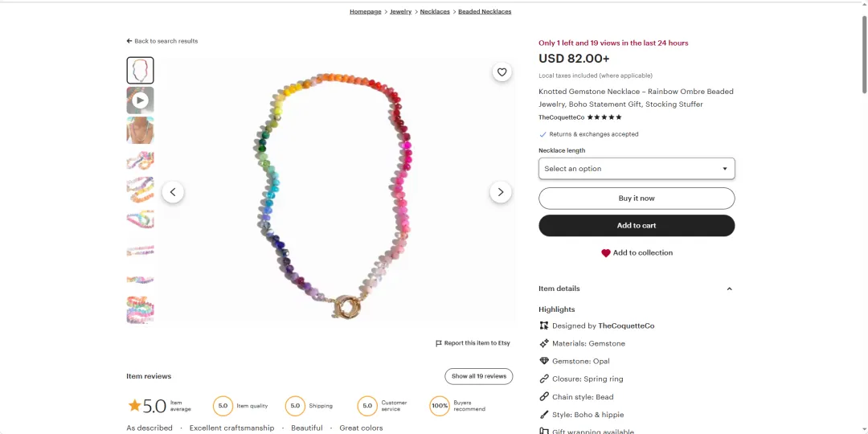
Task: Click the closure spring ring icon
Action: point(544,379)
